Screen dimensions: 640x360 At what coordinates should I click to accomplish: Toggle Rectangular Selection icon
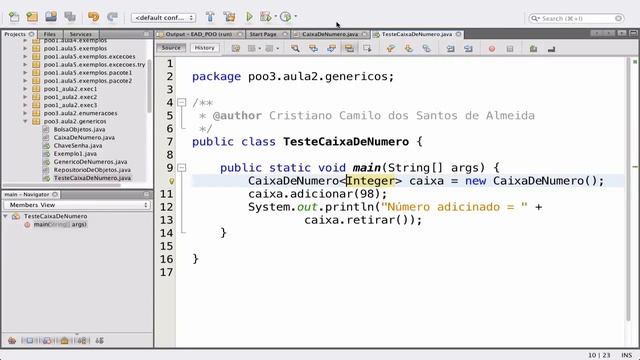click(367, 49)
